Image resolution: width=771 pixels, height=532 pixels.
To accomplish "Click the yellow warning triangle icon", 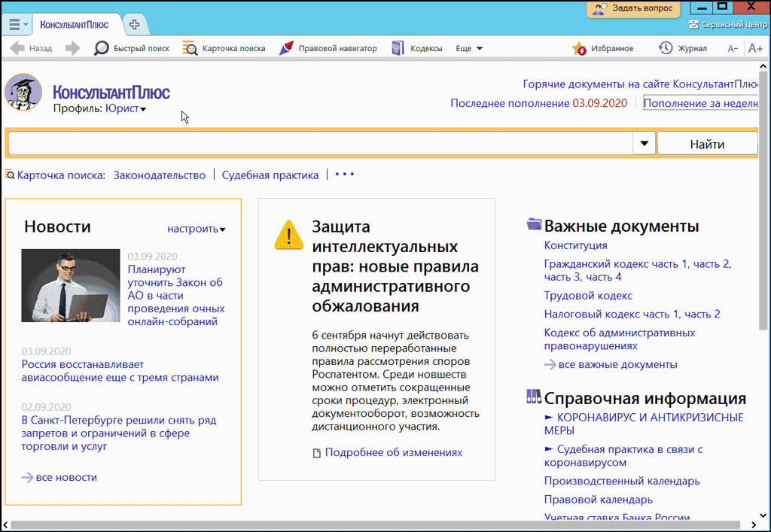I will point(288,235).
